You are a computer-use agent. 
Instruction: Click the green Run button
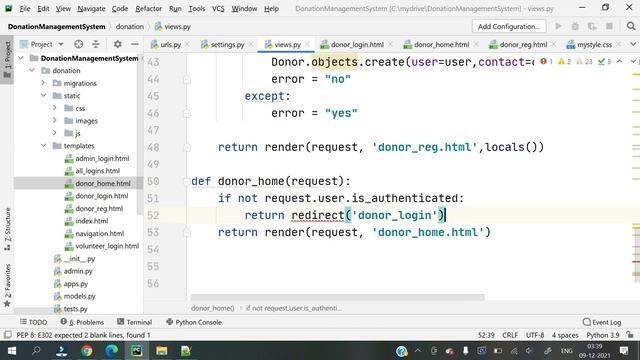click(558, 27)
